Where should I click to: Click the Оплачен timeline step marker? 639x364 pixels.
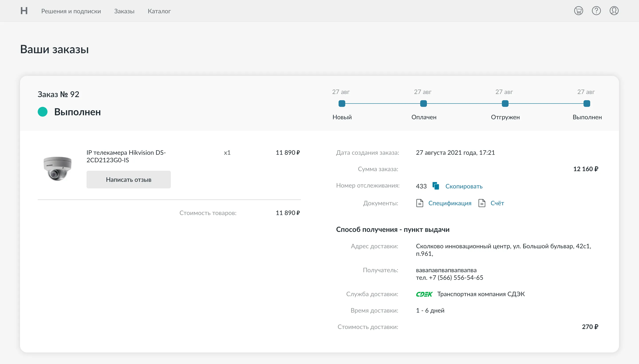click(x=423, y=104)
